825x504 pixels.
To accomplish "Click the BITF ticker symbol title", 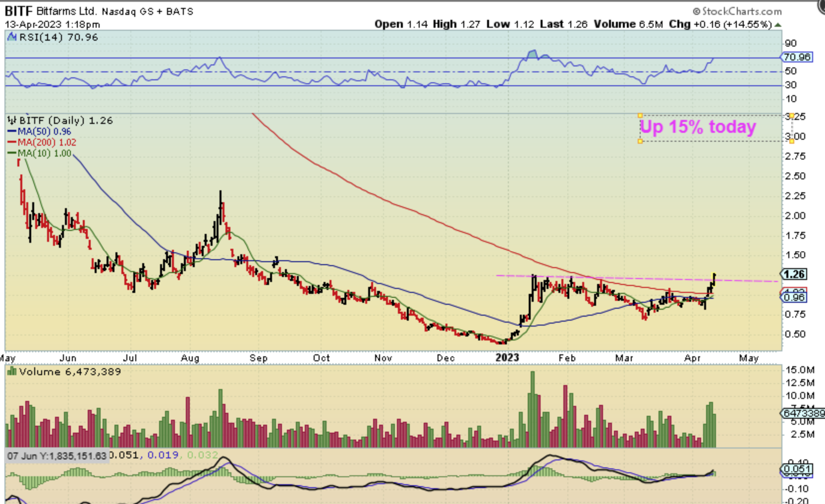I will click(x=18, y=11).
